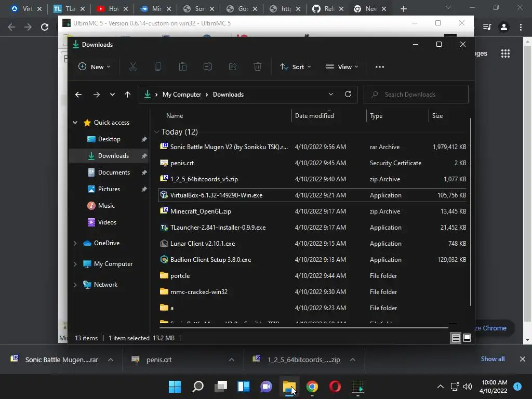
Task: Go back with the Explorer back arrow
Action: coord(78,95)
